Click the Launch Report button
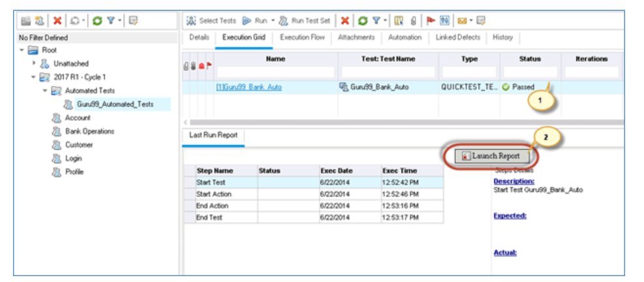Screen dimensions: 644x282 [x=492, y=156]
